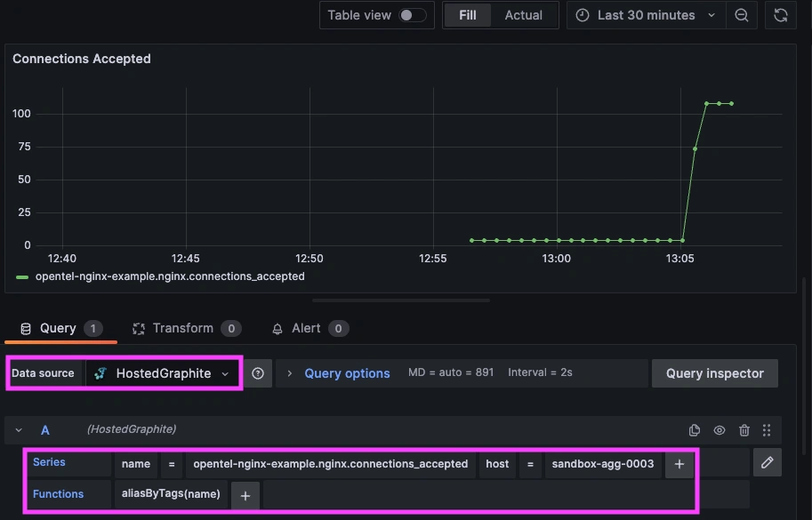Click the (HostedGraphite) query label
This screenshot has width=812, height=520.
point(132,429)
